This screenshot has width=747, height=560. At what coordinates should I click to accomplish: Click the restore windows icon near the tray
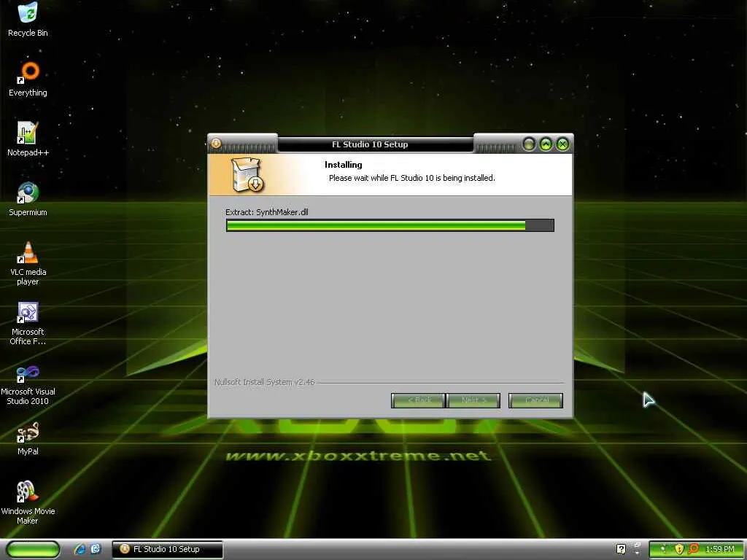click(x=638, y=545)
